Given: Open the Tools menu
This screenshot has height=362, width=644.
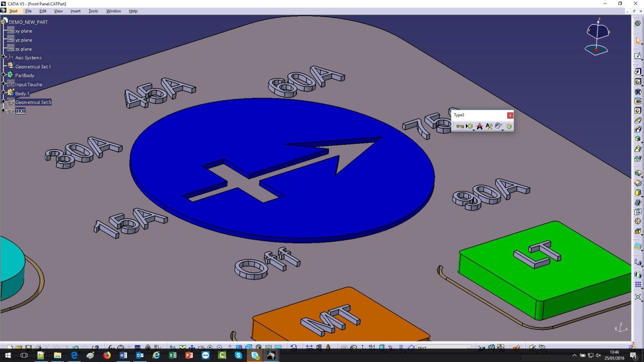Looking at the screenshot, I should pyautogui.click(x=93, y=11).
